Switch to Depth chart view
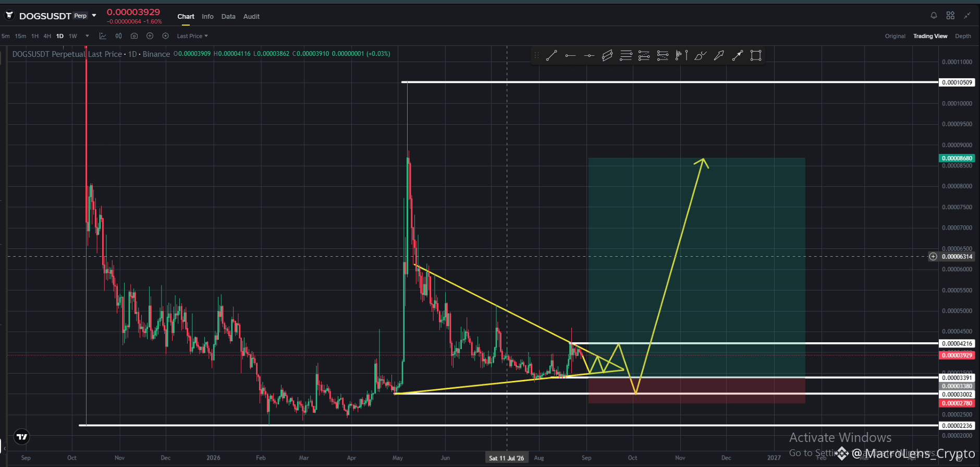 pyautogui.click(x=963, y=36)
